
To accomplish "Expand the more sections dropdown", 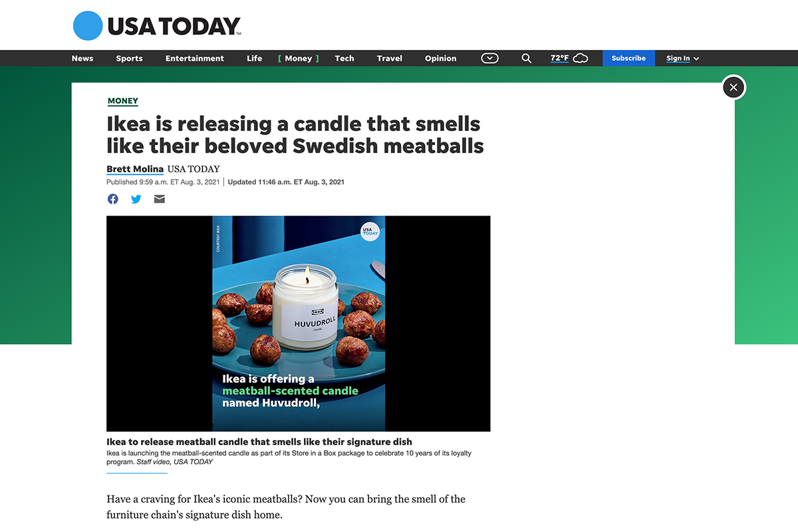I will (489, 59).
